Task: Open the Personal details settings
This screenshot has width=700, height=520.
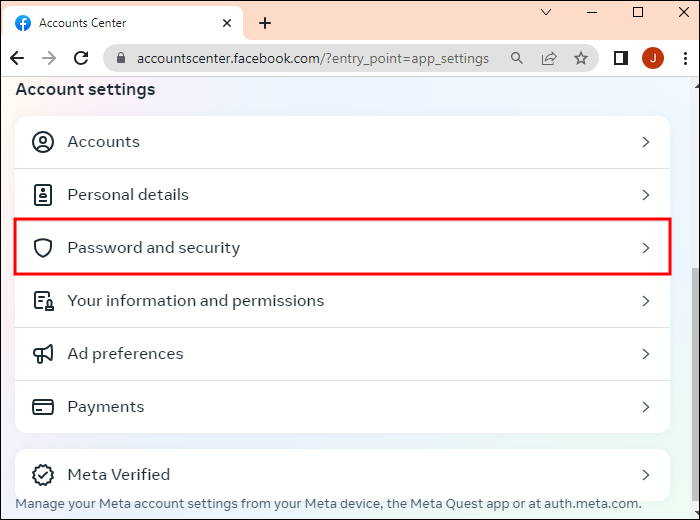Action: coord(128,195)
